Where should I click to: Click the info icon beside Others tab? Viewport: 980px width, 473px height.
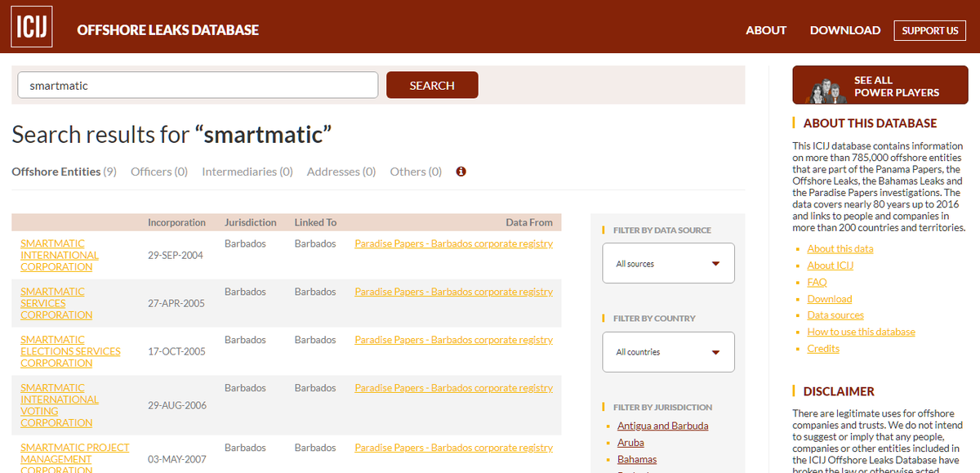pyautogui.click(x=461, y=172)
